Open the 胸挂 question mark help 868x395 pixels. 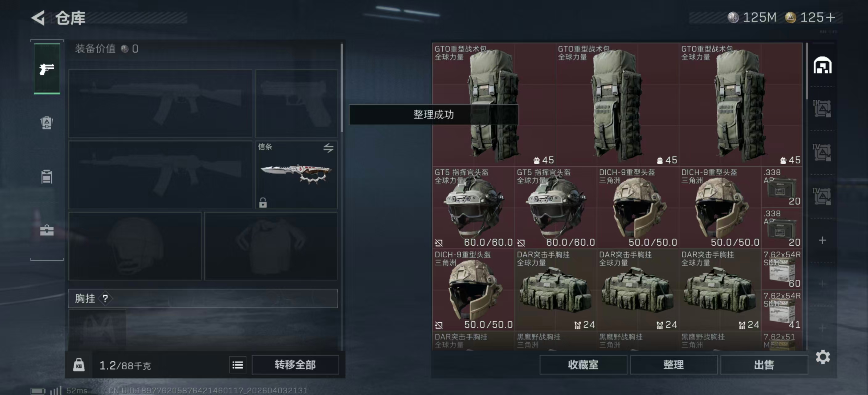click(105, 298)
